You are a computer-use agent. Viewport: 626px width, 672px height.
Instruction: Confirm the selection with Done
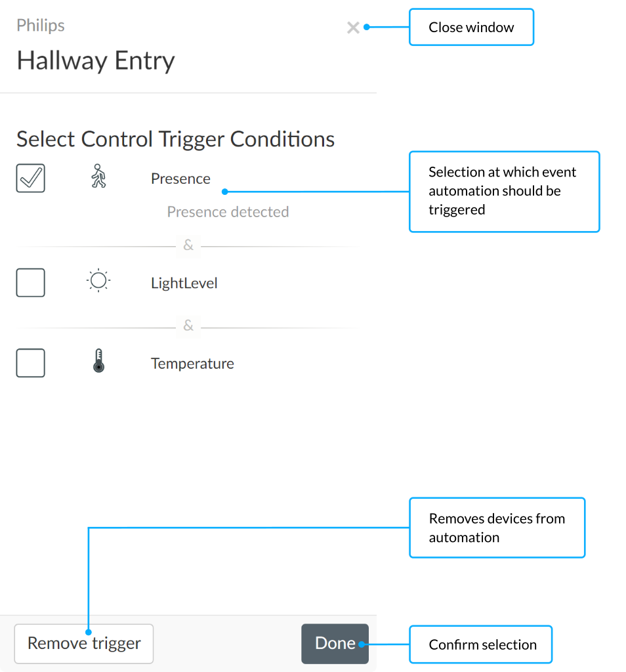point(335,643)
